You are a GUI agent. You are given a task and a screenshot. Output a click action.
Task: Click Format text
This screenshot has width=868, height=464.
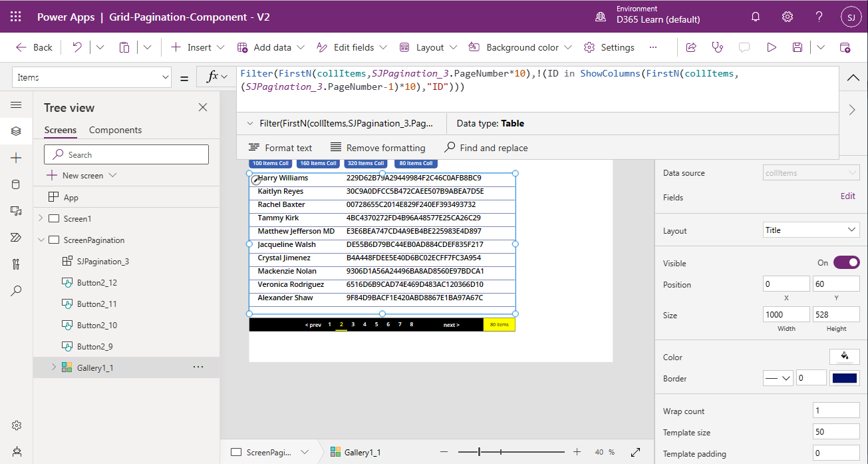(x=280, y=148)
